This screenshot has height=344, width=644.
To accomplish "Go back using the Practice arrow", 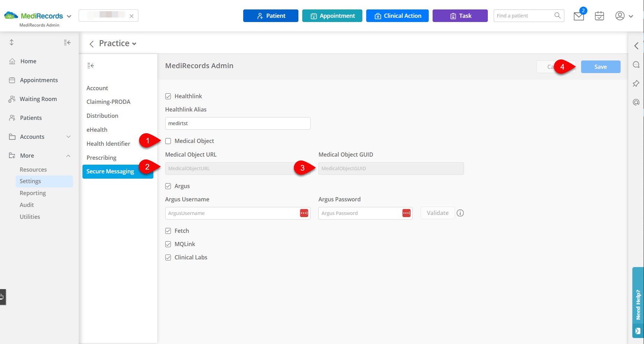I will point(92,44).
